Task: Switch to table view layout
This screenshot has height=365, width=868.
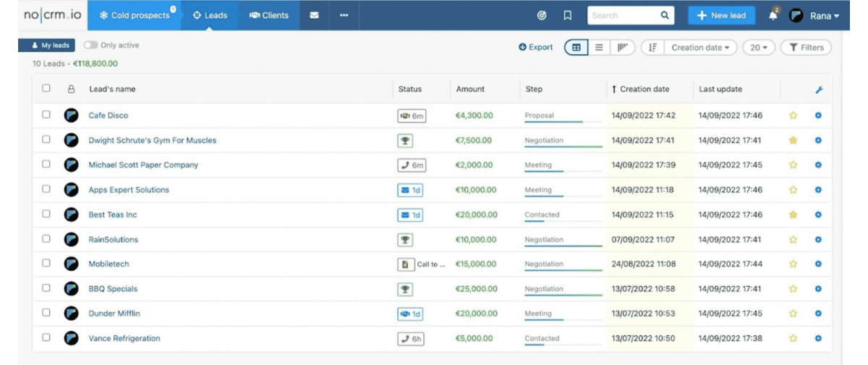Action: [576, 48]
